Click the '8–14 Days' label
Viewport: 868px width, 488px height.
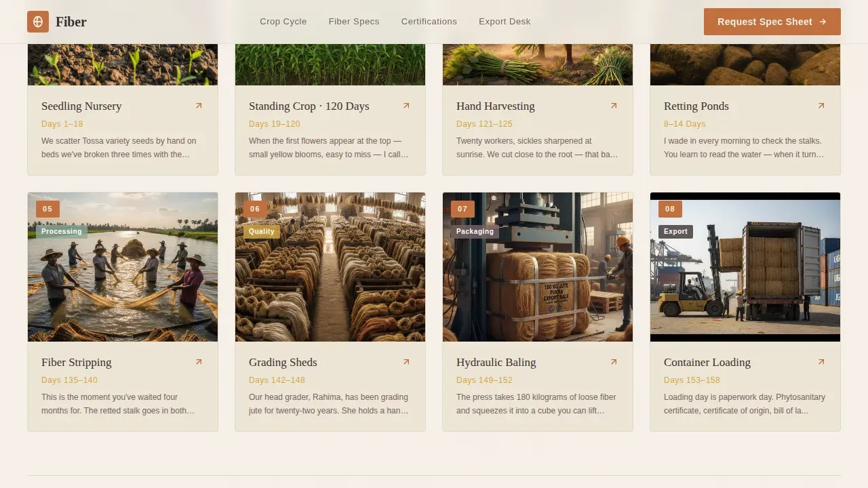(x=685, y=124)
